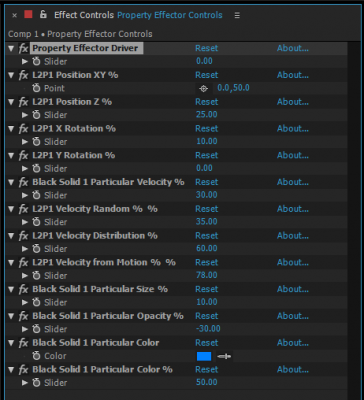Toggle the panel lock icon
This screenshot has height=400, width=364.
click(43, 14)
